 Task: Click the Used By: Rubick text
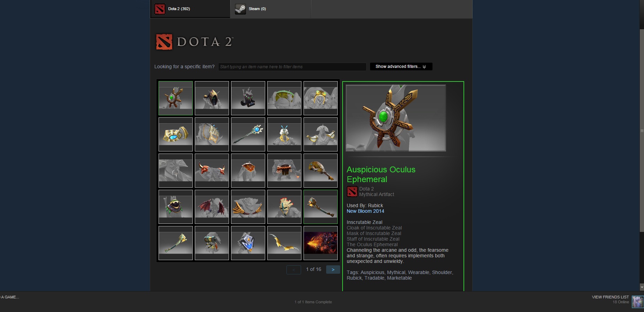click(x=365, y=205)
